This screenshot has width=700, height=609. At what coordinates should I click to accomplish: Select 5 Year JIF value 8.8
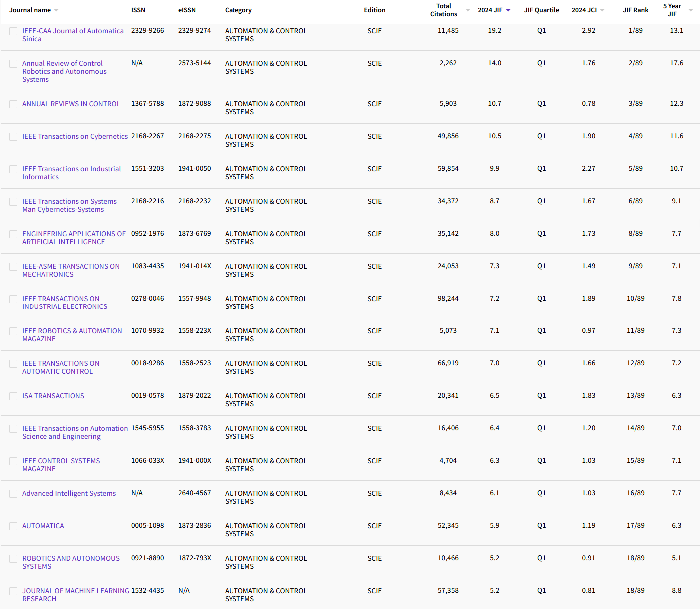coord(677,590)
